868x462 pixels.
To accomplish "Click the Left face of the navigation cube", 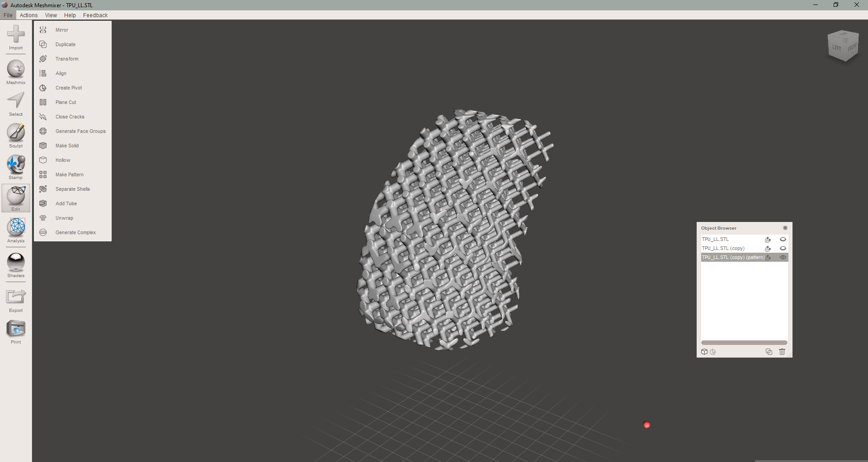I will (x=835, y=48).
